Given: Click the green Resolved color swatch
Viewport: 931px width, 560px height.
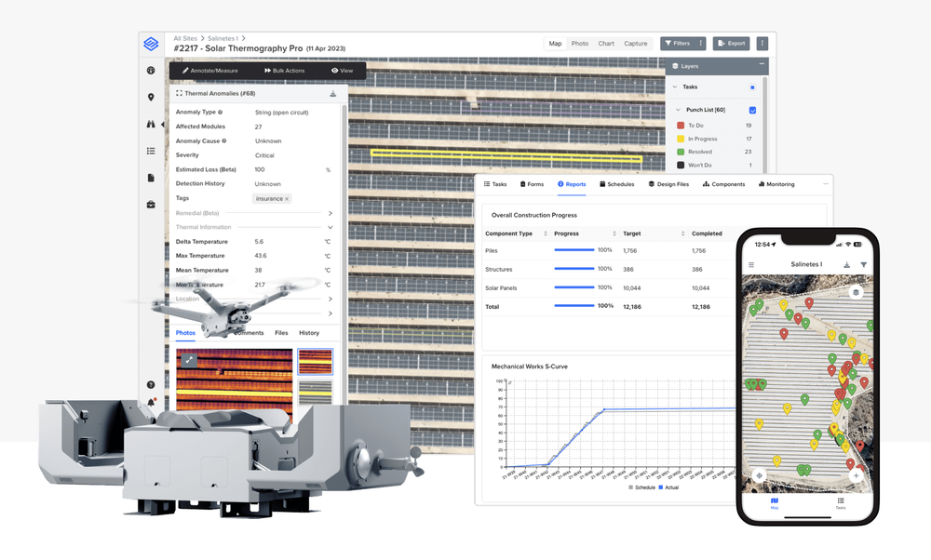Looking at the screenshot, I should [x=681, y=152].
